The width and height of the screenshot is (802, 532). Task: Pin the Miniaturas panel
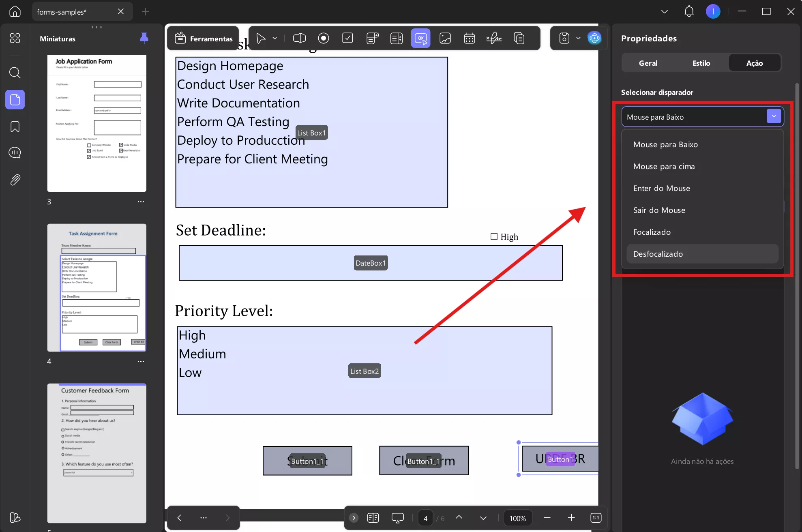click(144, 38)
